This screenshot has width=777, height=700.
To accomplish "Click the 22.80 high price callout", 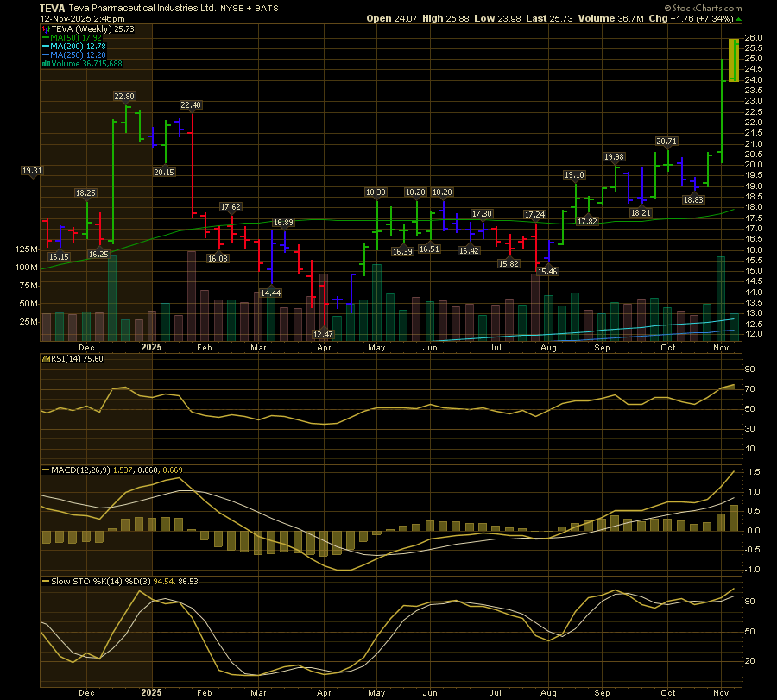I will (x=124, y=97).
